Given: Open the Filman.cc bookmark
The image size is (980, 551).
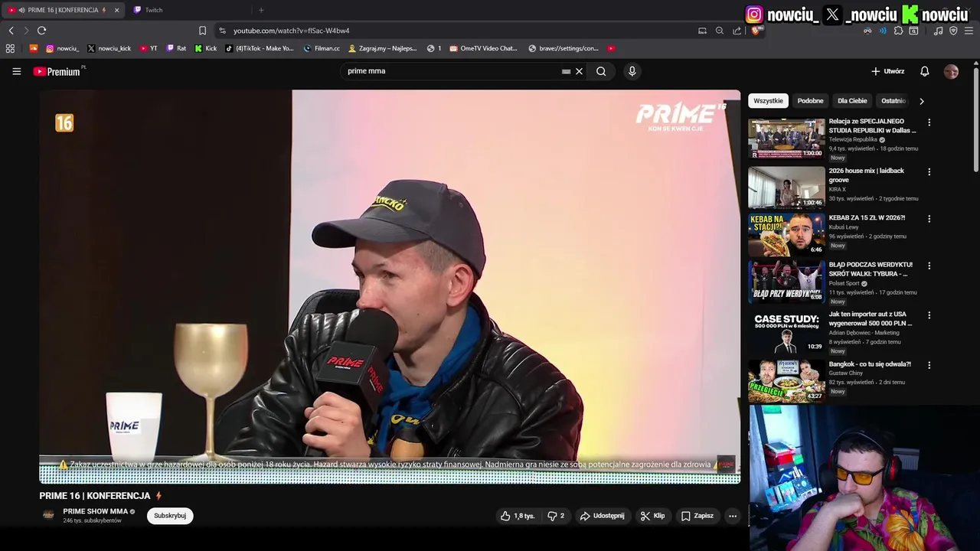Looking at the screenshot, I should coord(322,48).
